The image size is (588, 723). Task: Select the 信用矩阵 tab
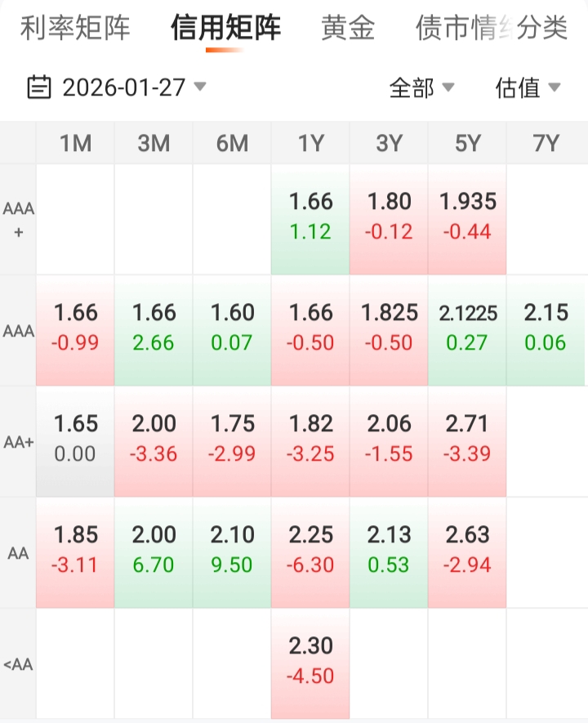click(225, 28)
